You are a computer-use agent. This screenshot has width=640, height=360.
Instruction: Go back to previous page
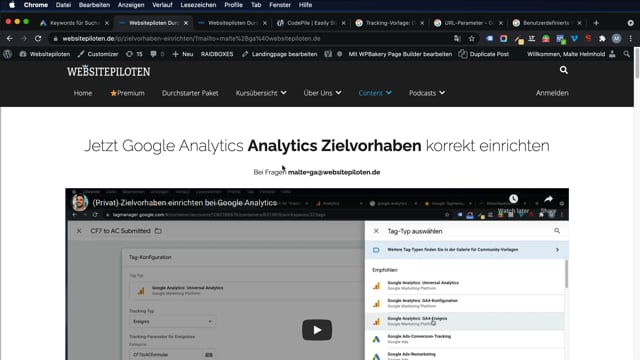pos(9,38)
